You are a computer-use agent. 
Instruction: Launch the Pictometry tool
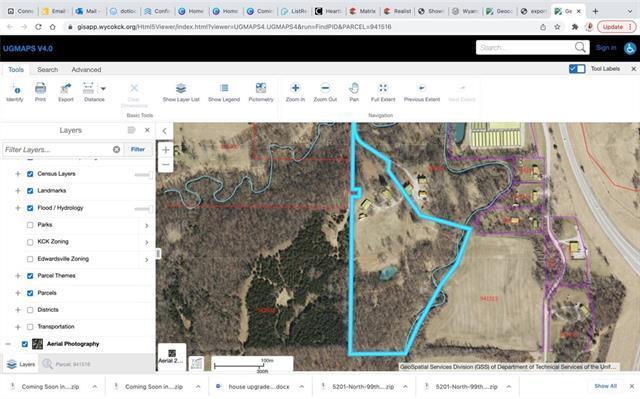tap(261, 92)
